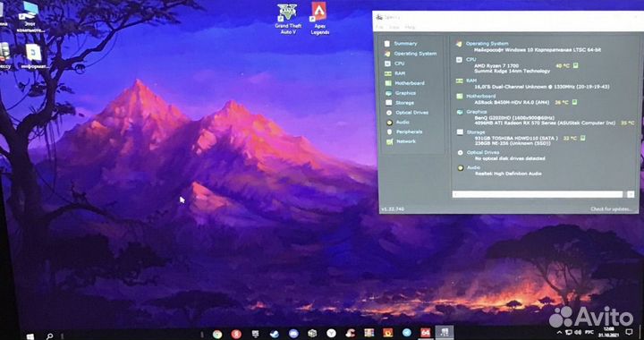Click the 16,0ГБ Dual-Channel RAM line
This screenshot has width=644, height=340.
[542, 87]
